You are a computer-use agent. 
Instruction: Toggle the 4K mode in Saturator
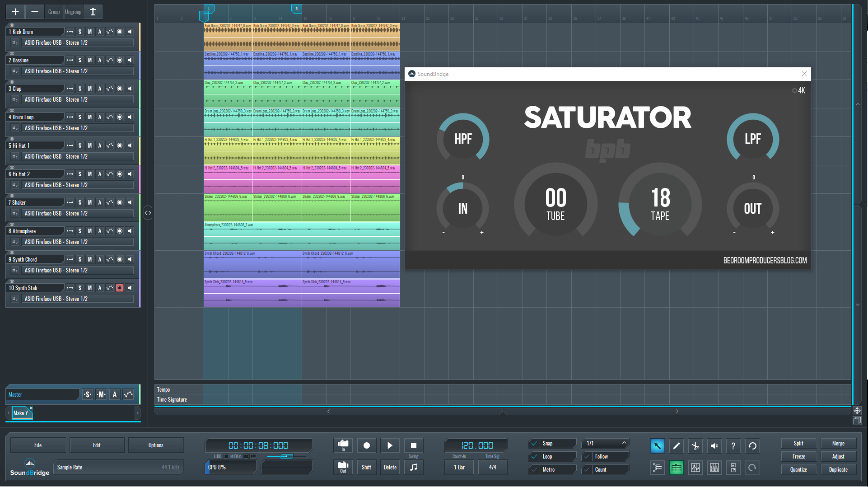pos(798,90)
